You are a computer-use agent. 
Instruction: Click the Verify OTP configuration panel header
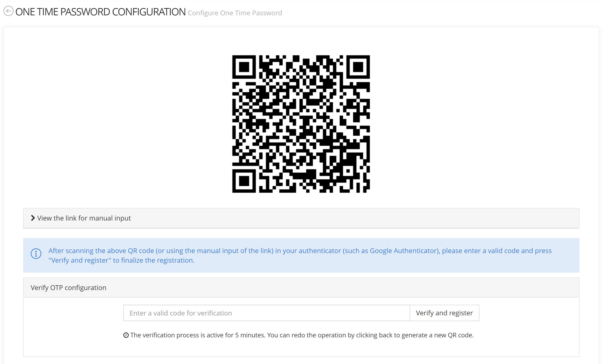click(x=301, y=288)
